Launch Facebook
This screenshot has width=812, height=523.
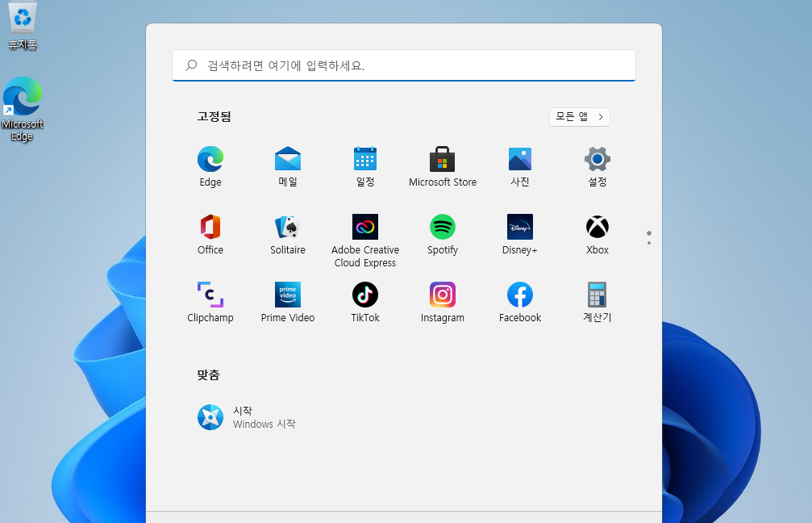pyautogui.click(x=520, y=302)
